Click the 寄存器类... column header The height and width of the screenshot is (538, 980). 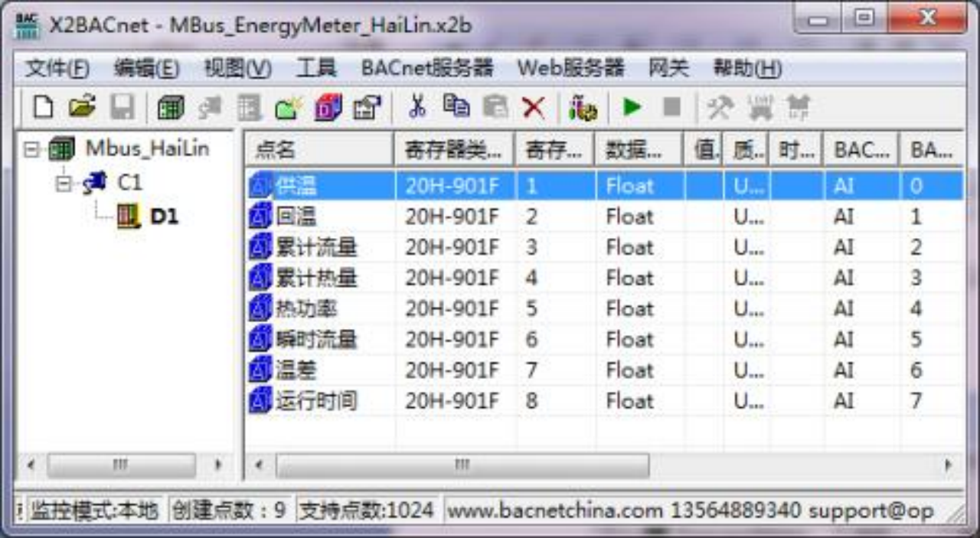tap(454, 150)
